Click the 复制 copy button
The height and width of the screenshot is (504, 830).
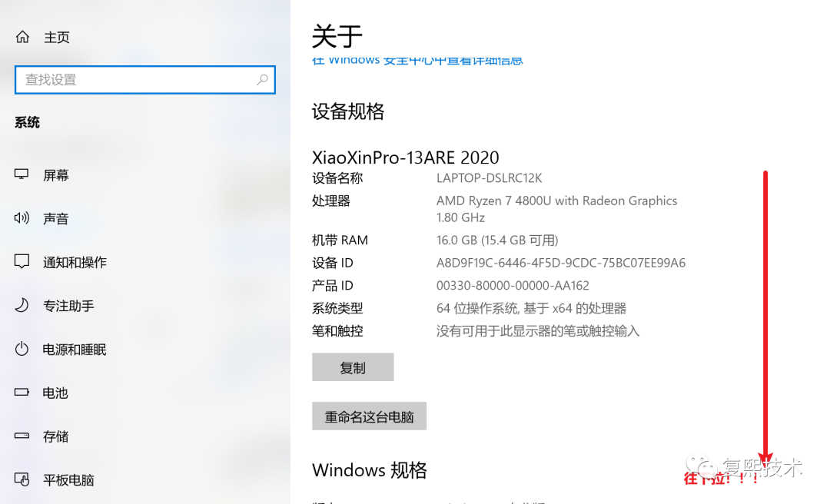point(353,367)
